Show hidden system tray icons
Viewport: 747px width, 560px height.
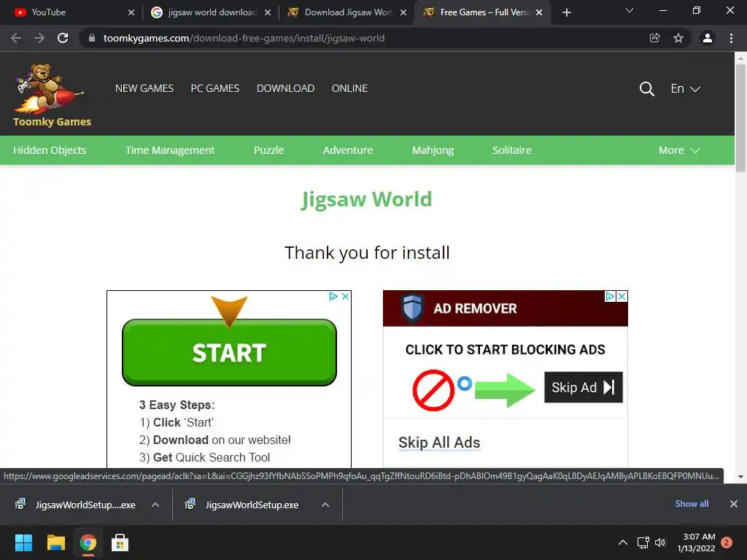coord(623,542)
